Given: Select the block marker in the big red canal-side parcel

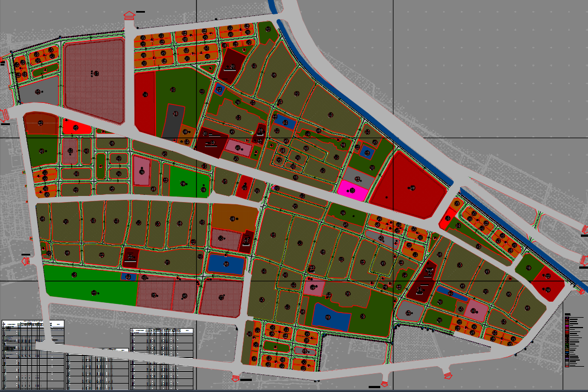Looking at the screenshot, I should [x=411, y=188].
